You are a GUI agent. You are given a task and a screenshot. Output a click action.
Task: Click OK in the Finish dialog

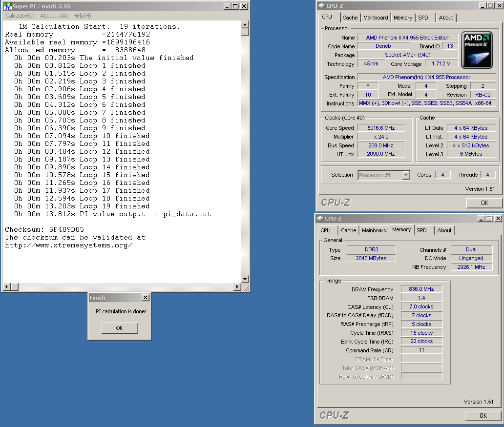120,328
